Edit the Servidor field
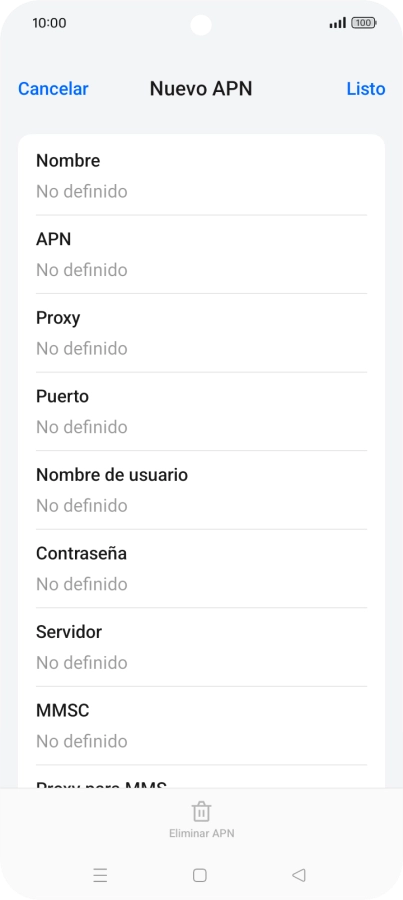 pos(202,647)
